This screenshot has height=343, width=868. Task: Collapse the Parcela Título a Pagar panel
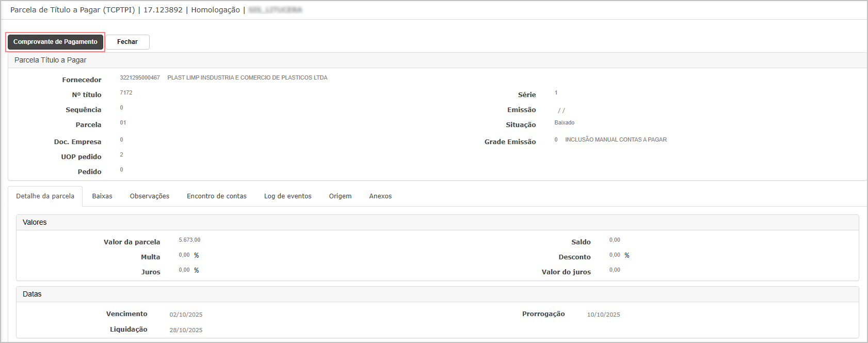pyautogui.click(x=51, y=60)
